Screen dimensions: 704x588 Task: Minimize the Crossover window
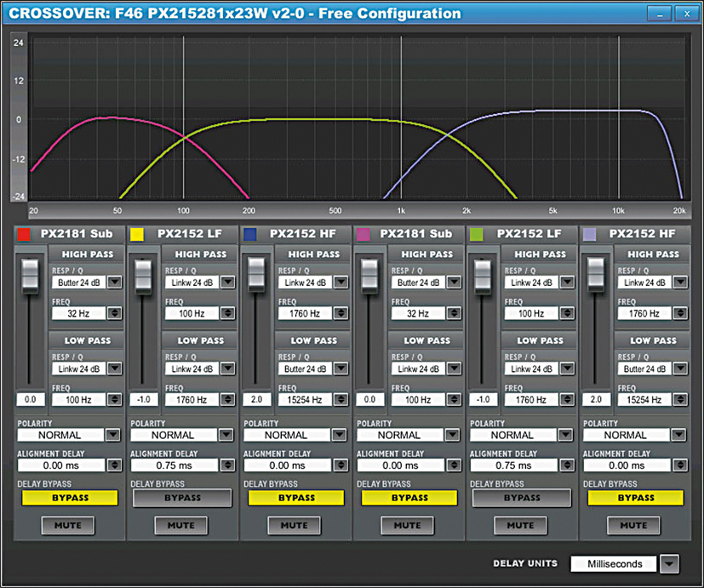point(659,14)
